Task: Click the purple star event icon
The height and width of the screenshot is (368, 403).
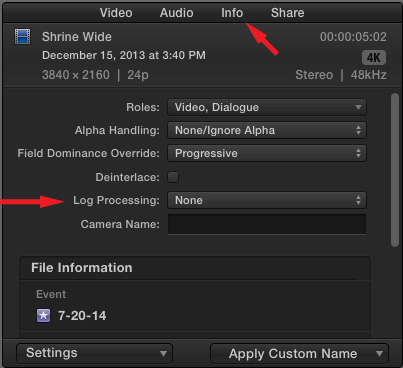Action: coord(43,315)
